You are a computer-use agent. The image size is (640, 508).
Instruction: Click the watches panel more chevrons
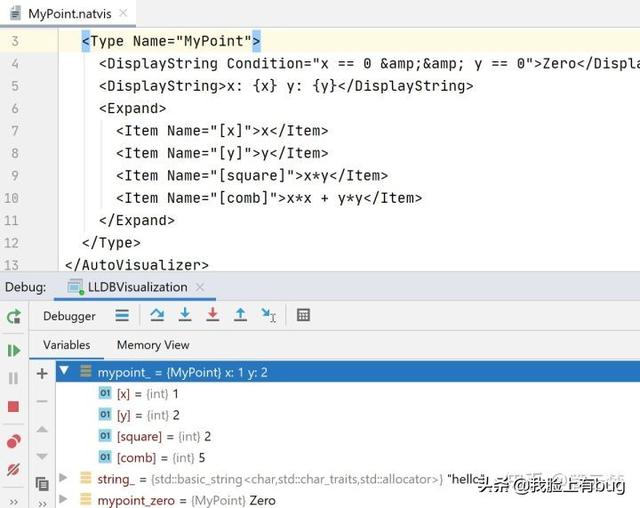click(42, 504)
